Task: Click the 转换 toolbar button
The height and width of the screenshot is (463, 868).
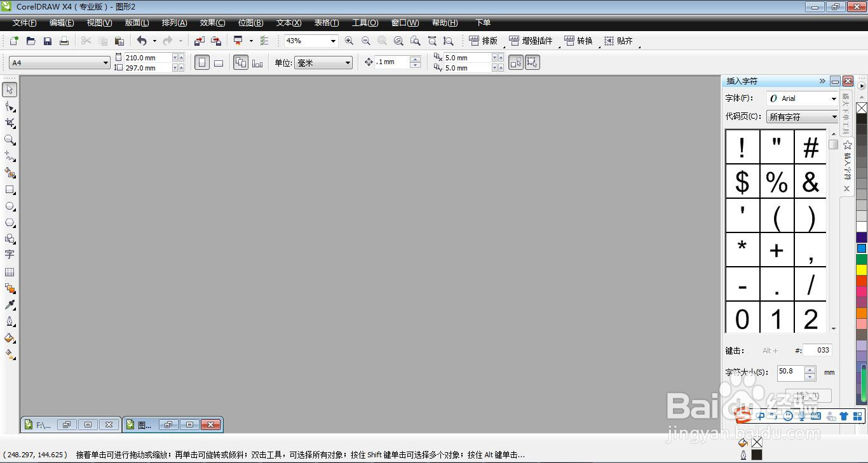Action: [578, 41]
